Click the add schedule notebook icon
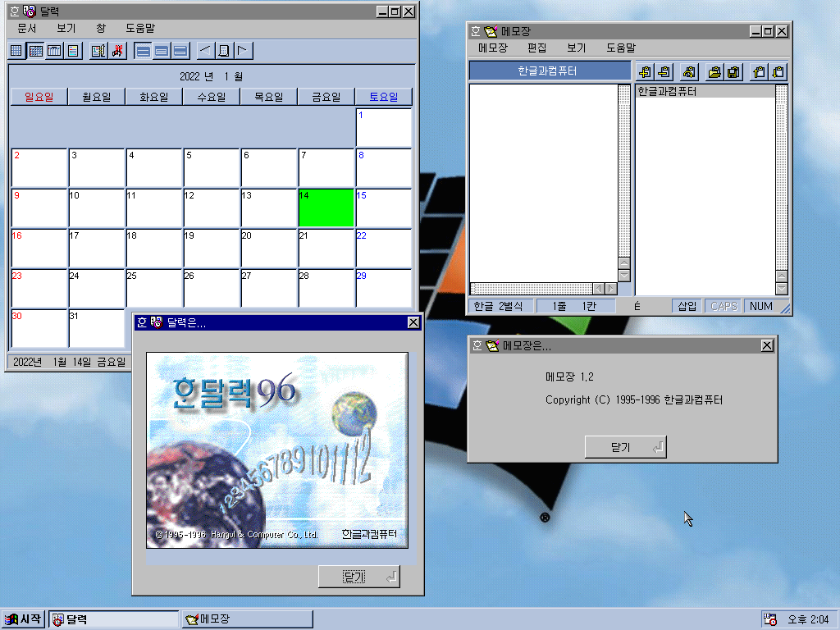Viewport: 840px width, 630px height. tap(98, 51)
